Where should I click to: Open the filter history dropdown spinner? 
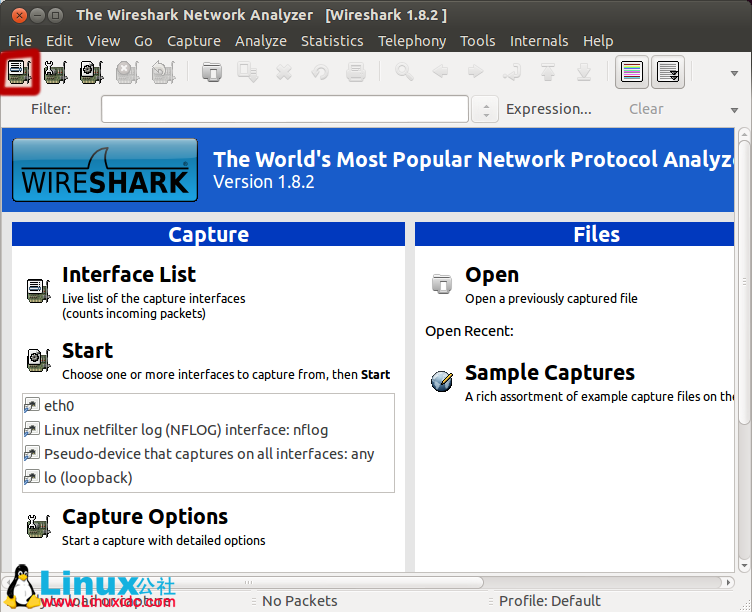[x=485, y=109]
